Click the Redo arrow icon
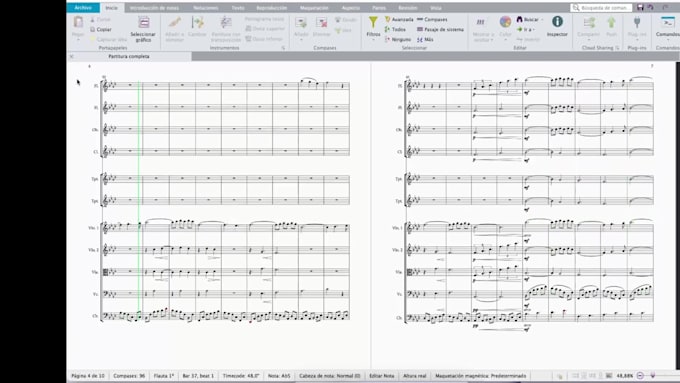 [665, 8]
